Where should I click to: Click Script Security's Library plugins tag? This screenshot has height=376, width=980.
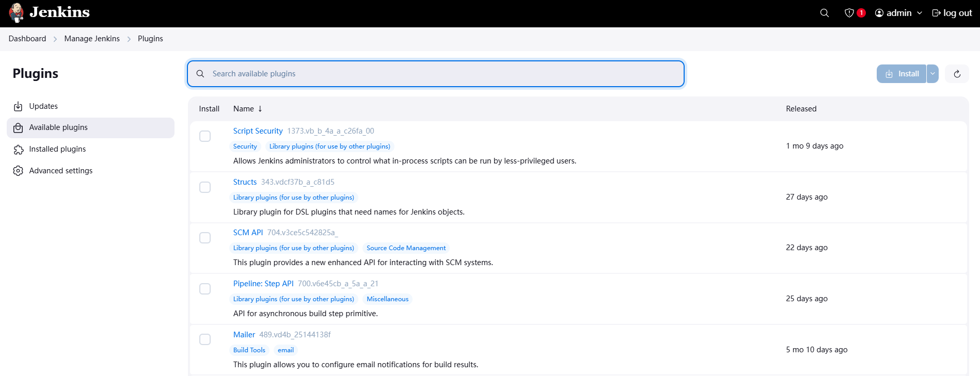(330, 146)
